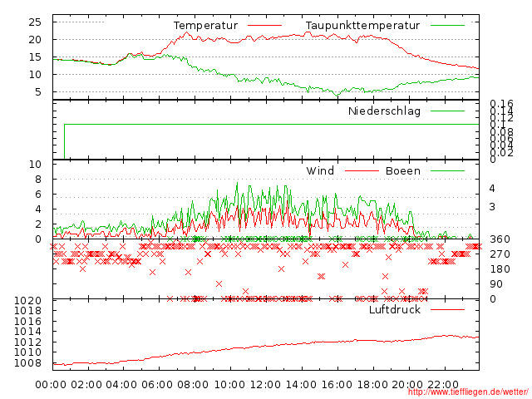Click the 6 wind speed axis value
This screenshot has width=532, height=399.
[x=38, y=194]
